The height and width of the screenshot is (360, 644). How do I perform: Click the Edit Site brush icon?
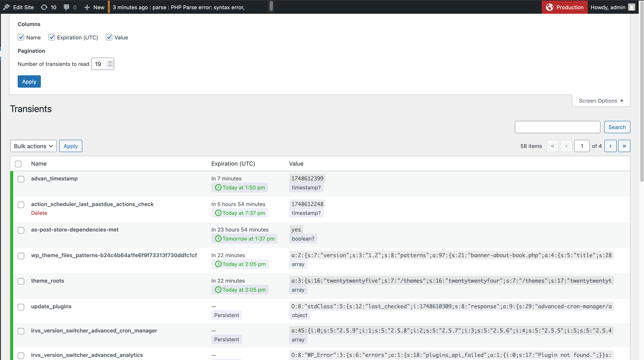pos(7,7)
